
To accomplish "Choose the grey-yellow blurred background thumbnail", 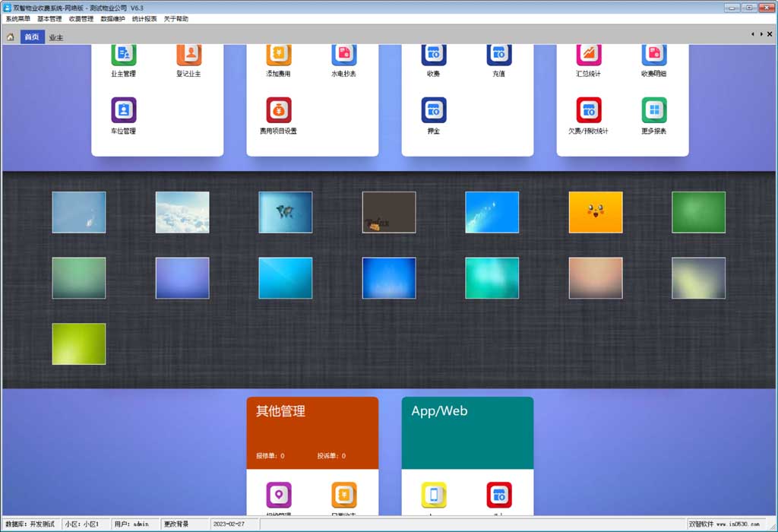I will point(699,278).
